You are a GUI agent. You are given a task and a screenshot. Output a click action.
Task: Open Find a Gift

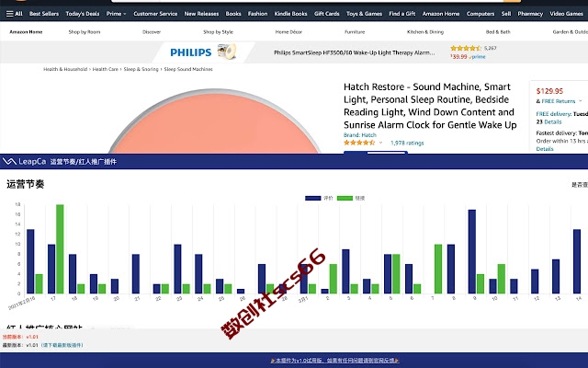(402, 14)
